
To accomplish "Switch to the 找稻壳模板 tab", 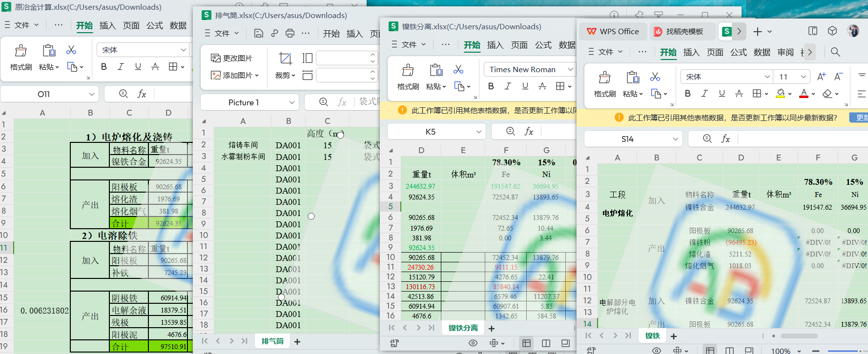I will [683, 31].
